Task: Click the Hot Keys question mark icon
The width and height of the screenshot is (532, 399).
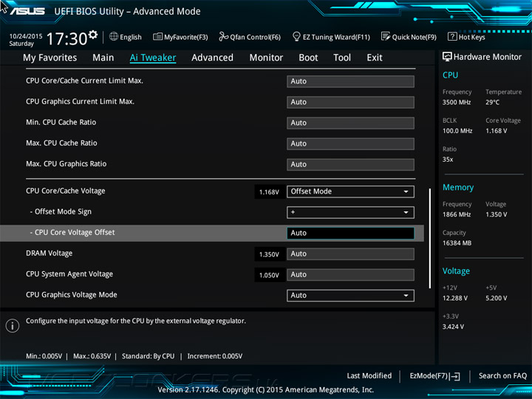Action: coord(452,36)
